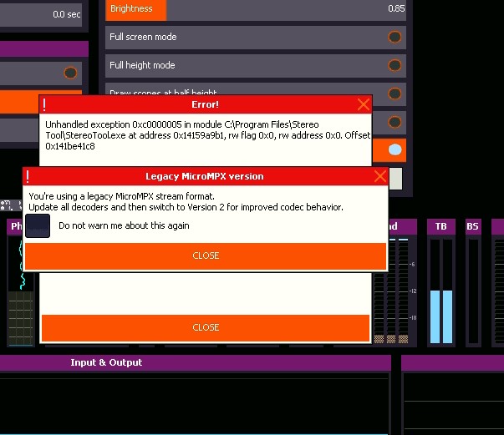Click the exclamation icon in Error title bar

44,104
